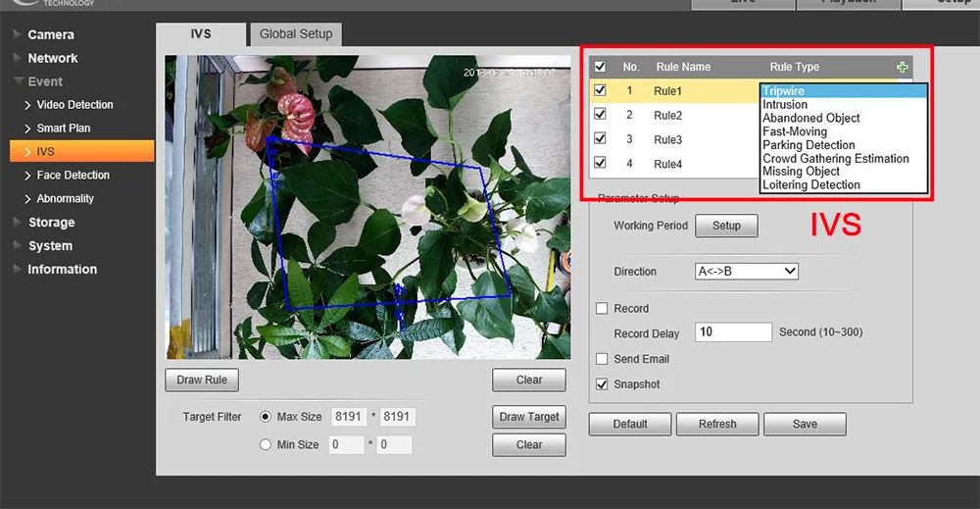
Task: Open Working Period Setup button
Action: click(726, 226)
